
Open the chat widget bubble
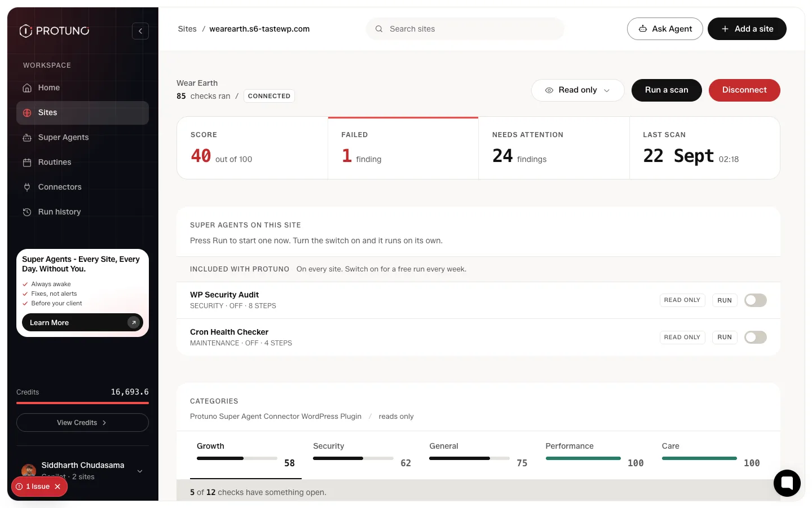point(787,483)
